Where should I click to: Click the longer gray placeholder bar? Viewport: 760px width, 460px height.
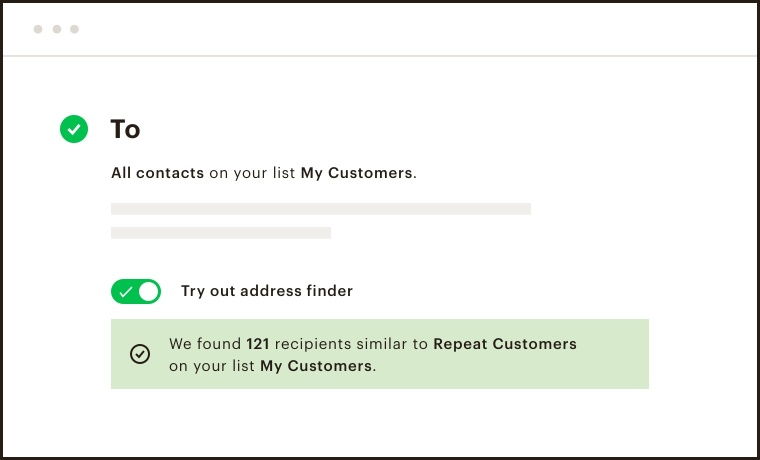click(x=321, y=209)
